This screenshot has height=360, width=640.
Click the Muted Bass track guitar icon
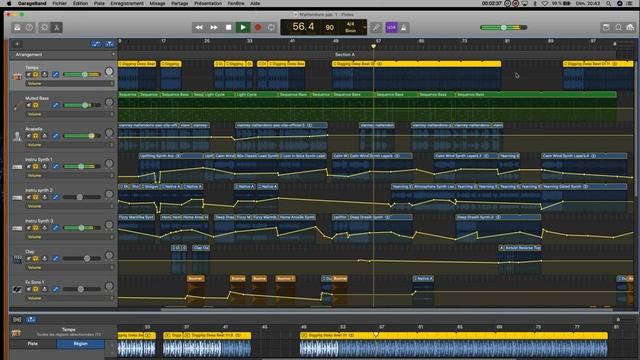click(x=17, y=106)
